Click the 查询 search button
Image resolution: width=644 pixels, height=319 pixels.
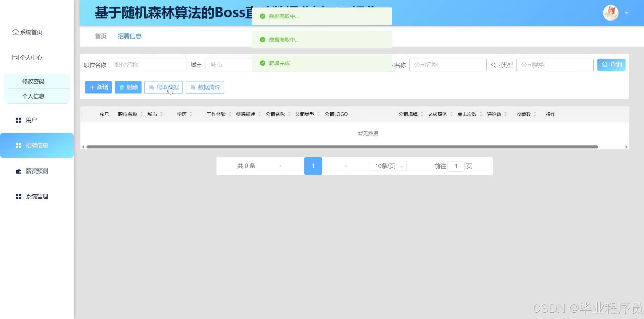[611, 65]
